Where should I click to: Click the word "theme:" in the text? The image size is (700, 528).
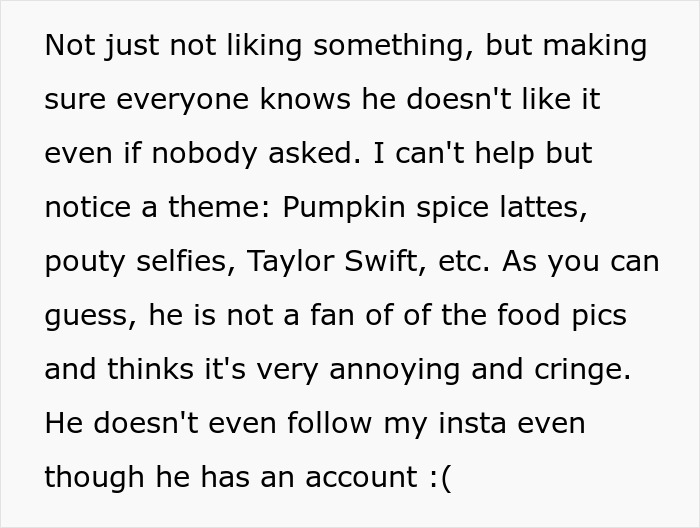pos(219,207)
